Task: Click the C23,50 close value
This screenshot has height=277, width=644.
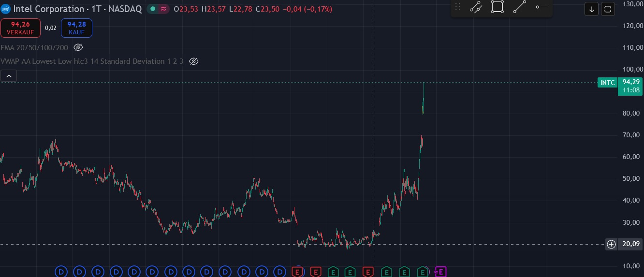Action: (x=268, y=9)
